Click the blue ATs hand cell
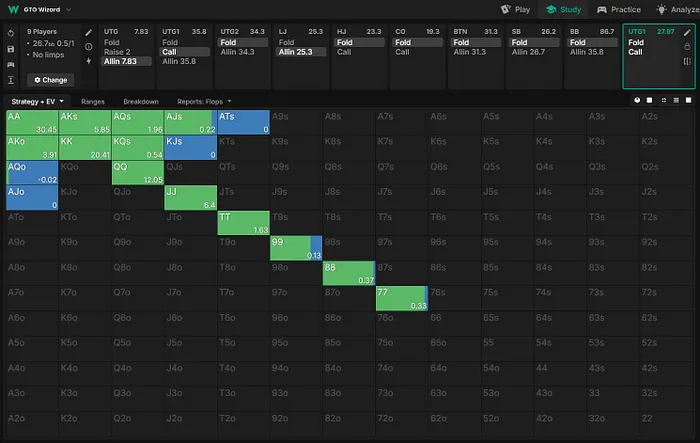The image size is (700, 443). coord(243,122)
